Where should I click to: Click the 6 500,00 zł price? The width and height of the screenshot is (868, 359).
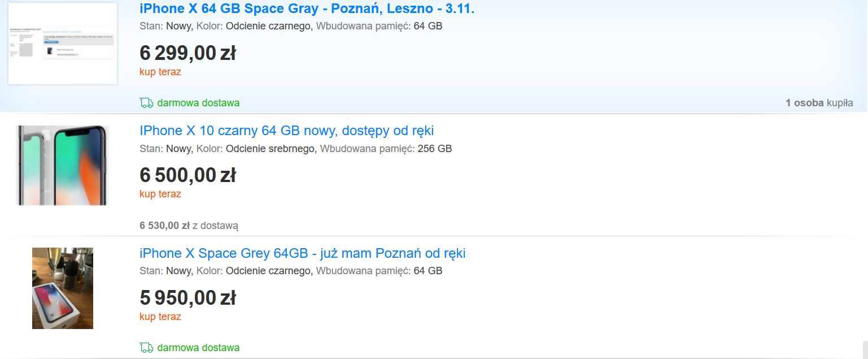187,175
